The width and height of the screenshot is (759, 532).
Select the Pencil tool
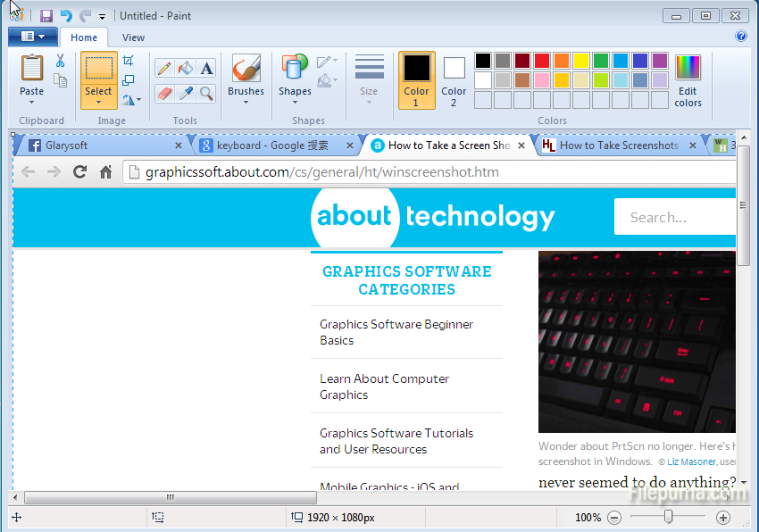(164, 69)
